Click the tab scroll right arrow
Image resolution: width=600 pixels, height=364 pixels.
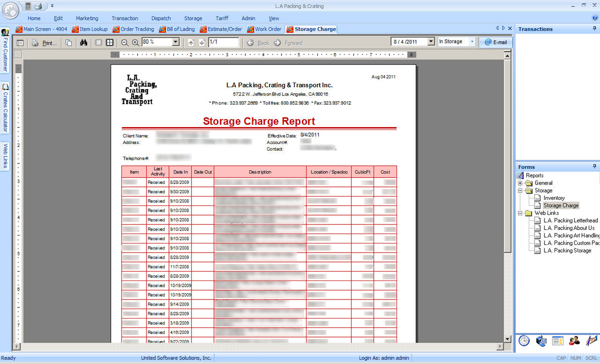pos(503,28)
